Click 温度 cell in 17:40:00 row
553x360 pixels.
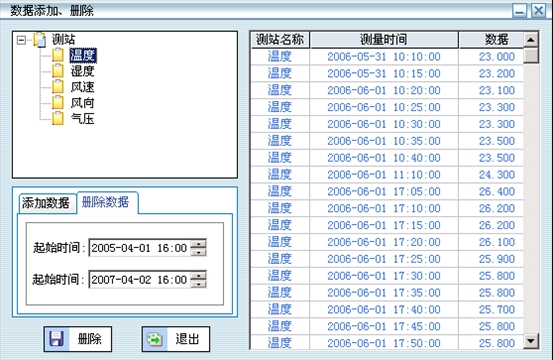pos(280,310)
